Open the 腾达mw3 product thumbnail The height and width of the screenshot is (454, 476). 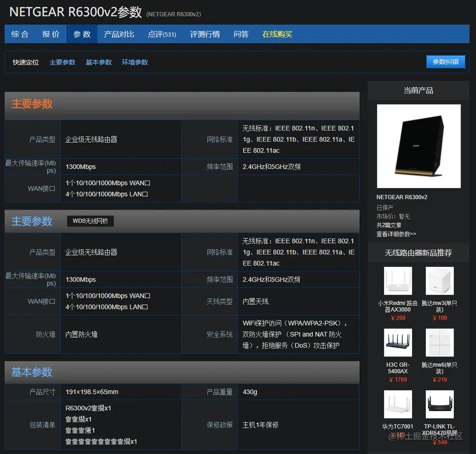tap(439, 280)
